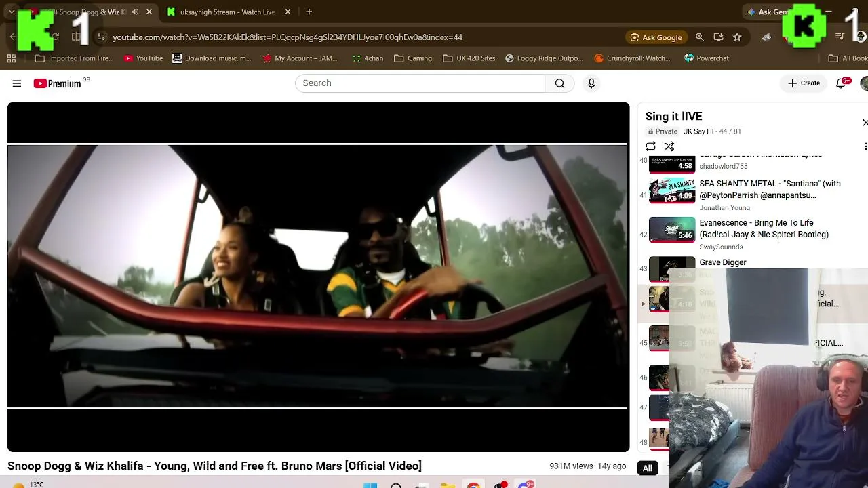The height and width of the screenshot is (488, 868).
Task: Open the playlist three-dot options menu
Action: [x=865, y=146]
